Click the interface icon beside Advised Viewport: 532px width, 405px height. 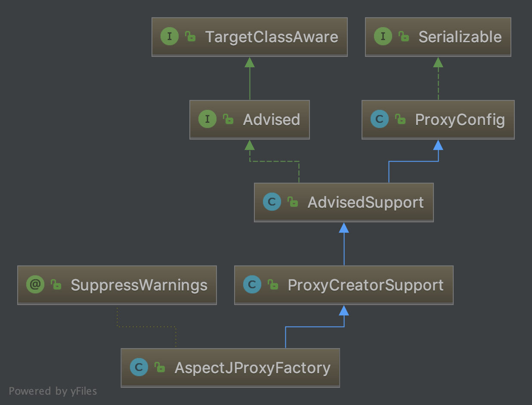pos(207,119)
